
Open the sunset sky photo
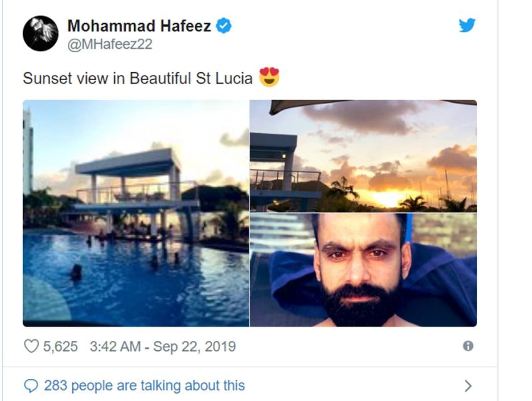(363, 156)
